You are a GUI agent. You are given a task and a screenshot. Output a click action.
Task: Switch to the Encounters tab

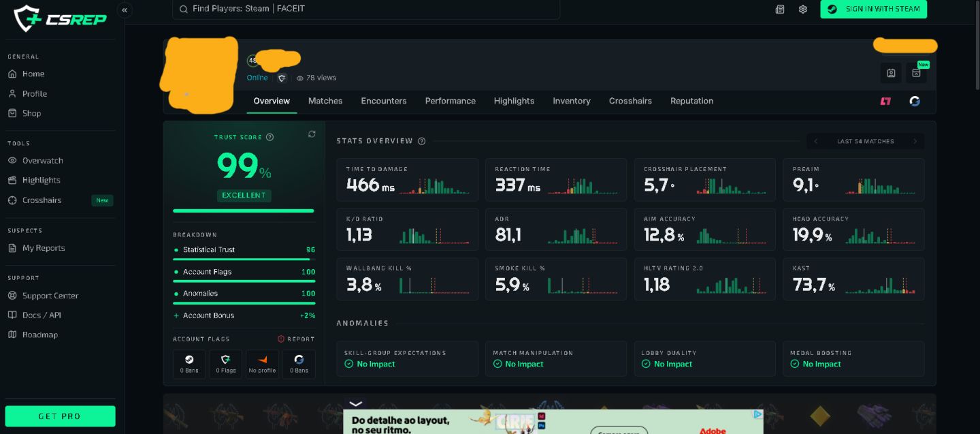click(x=384, y=101)
